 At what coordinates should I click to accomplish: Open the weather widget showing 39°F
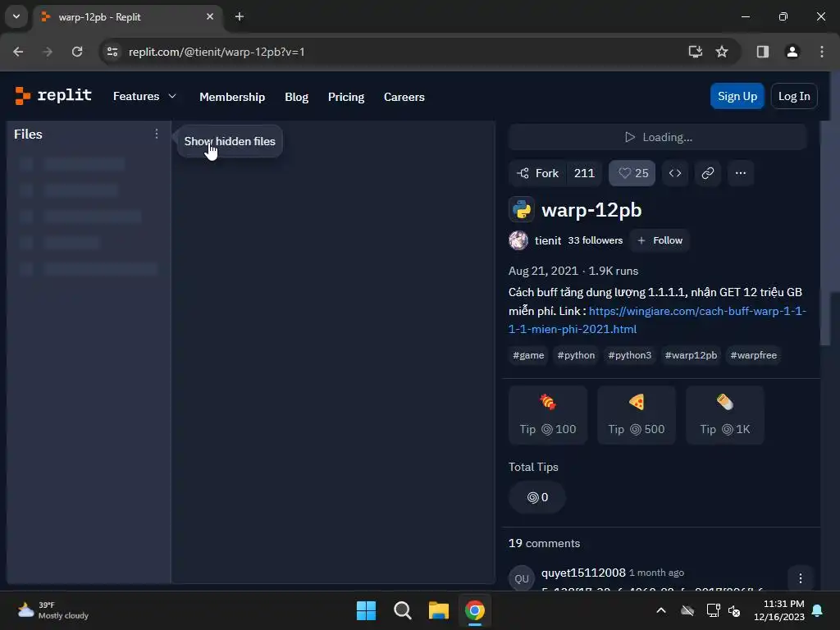(x=52, y=610)
